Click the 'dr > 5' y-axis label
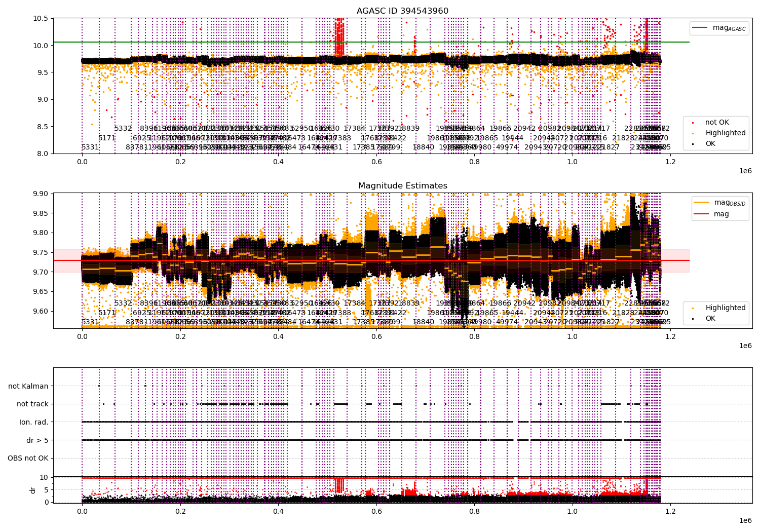 pos(37,440)
